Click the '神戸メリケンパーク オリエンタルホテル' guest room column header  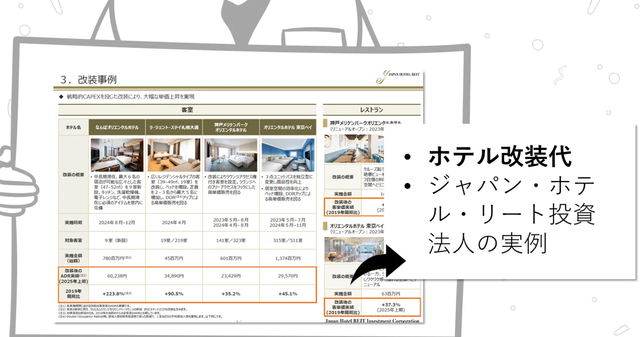coord(230,127)
